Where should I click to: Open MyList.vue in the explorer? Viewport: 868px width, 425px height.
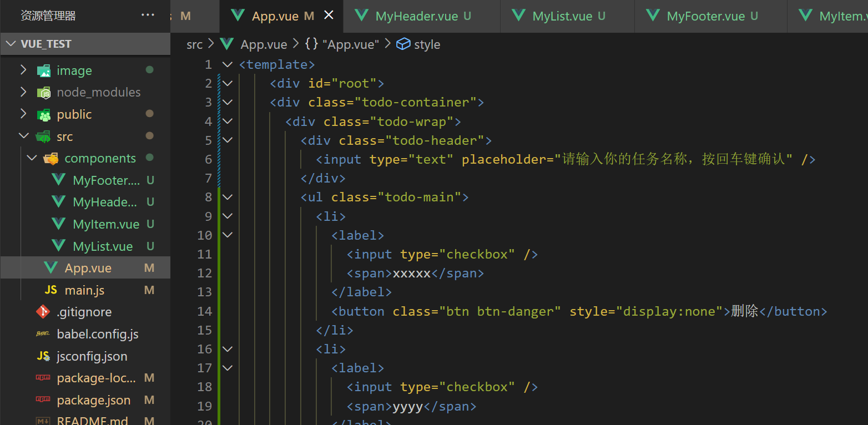(x=103, y=246)
